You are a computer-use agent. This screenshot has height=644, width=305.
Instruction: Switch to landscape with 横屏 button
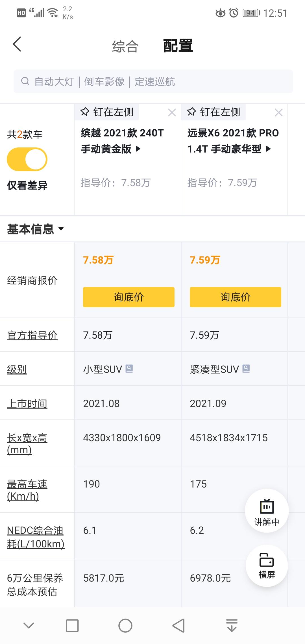[267, 566]
